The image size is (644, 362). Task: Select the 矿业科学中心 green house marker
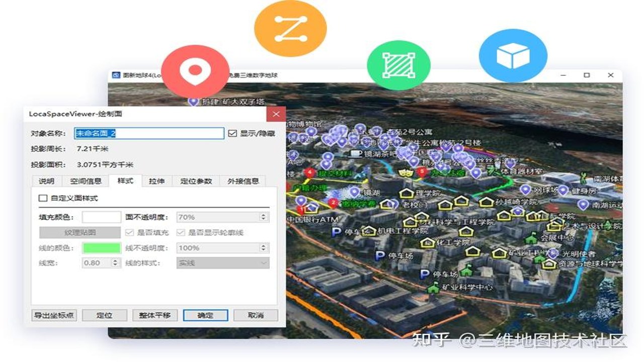(x=433, y=288)
